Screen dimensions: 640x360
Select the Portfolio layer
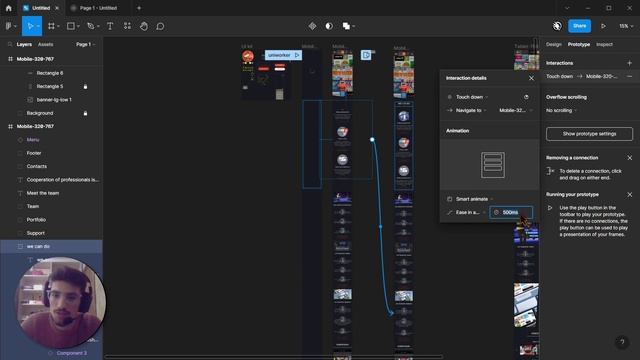(x=36, y=220)
